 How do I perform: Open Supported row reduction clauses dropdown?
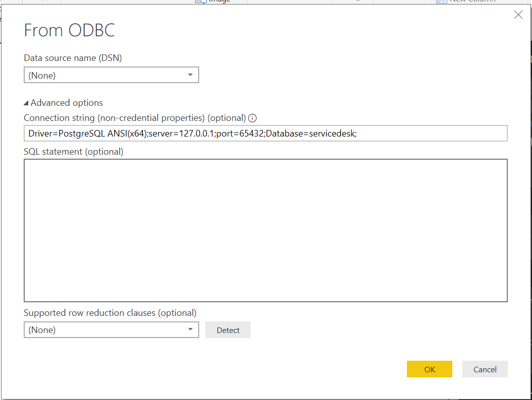pyautogui.click(x=111, y=329)
